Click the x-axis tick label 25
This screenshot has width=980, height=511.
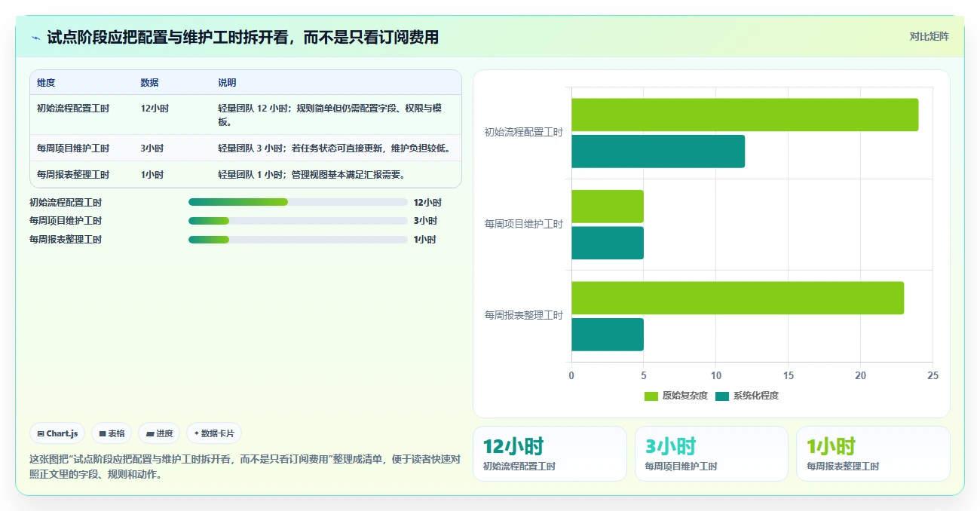(x=933, y=375)
